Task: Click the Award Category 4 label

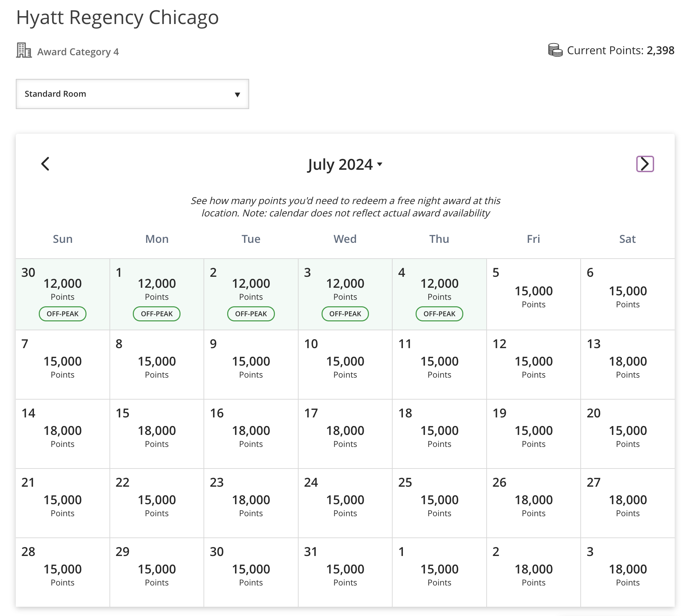Action: pos(78,52)
